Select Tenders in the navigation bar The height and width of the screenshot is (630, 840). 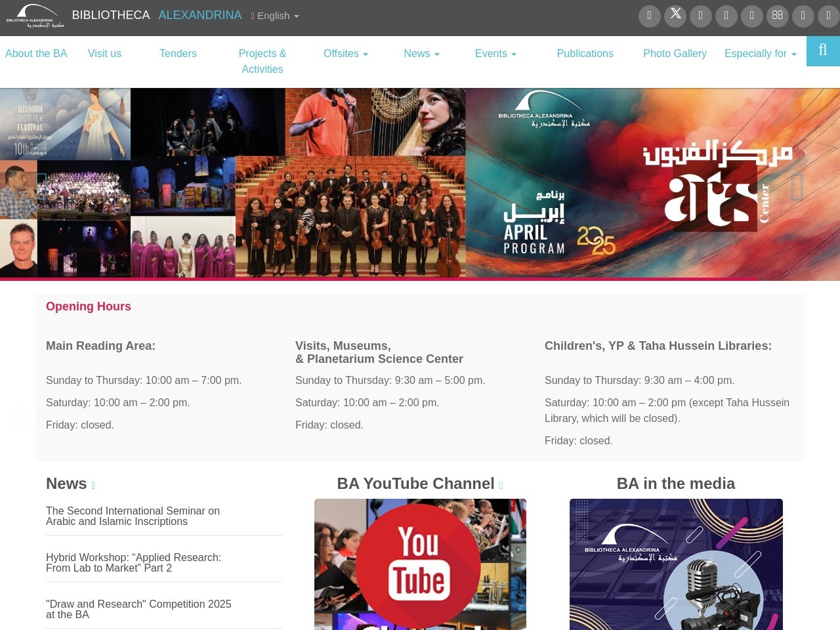(178, 54)
